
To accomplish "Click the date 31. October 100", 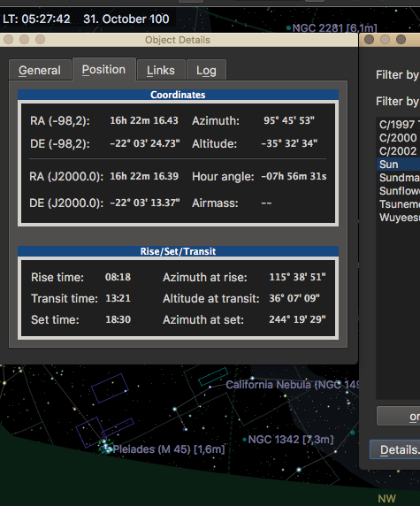I will click(x=126, y=19).
